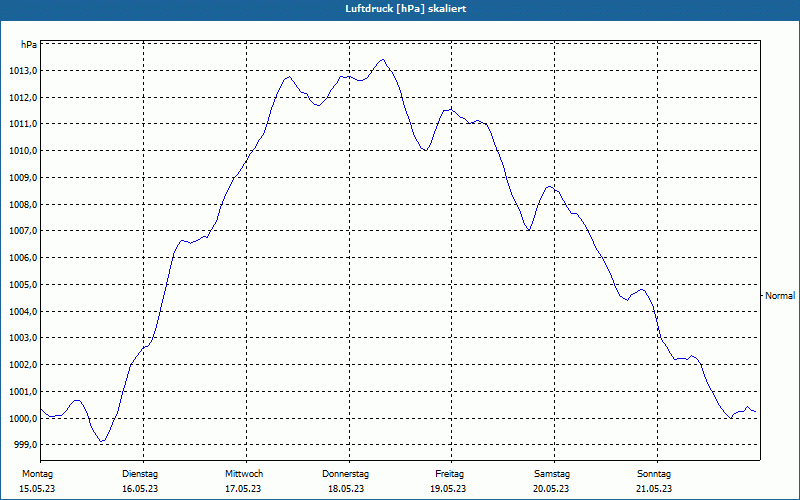Image resolution: width=800 pixels, height=500 pixels.
Task: Select the 1003,0 axis value
Action: point(23,338)
